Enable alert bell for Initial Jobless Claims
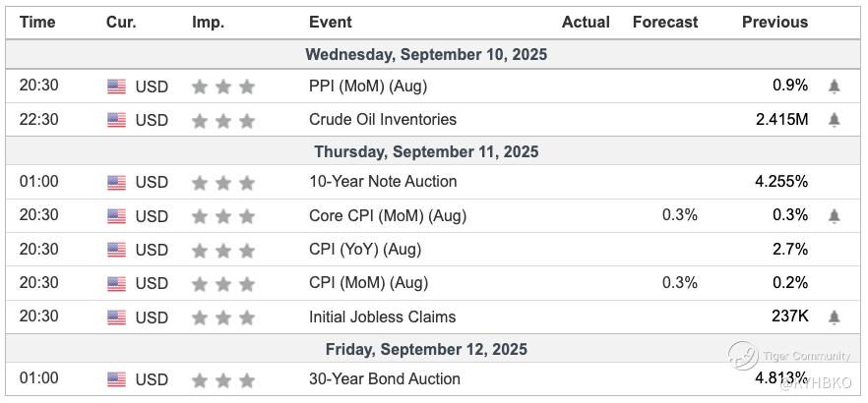Viewport: 868px width, 403px height. pyautogui.click(x=835, y=317)
